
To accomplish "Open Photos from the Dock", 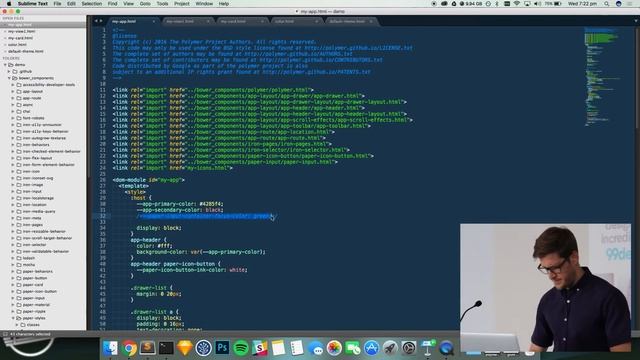I will (334, 348).
